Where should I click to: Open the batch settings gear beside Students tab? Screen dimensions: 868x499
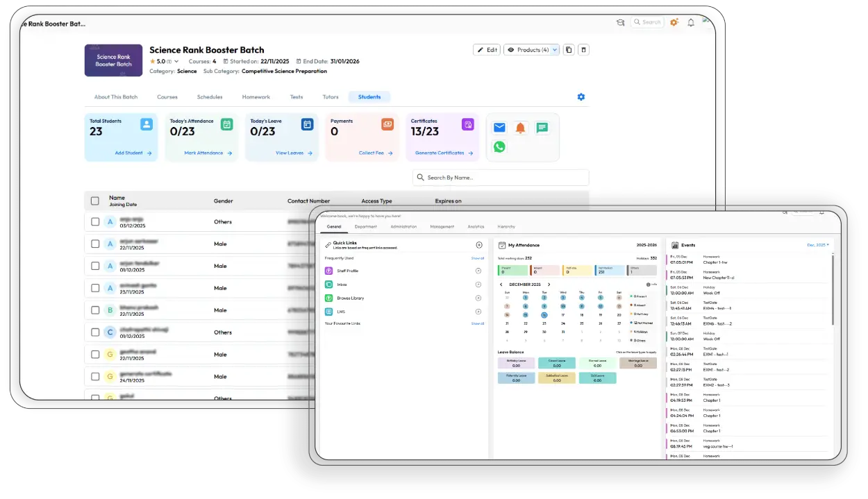click(x=581, y=97)
